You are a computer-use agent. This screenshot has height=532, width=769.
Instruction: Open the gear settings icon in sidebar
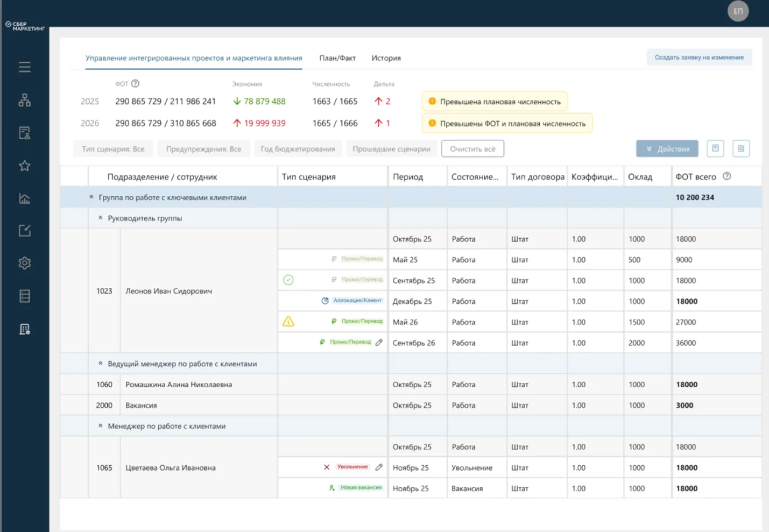click(25, 263)
